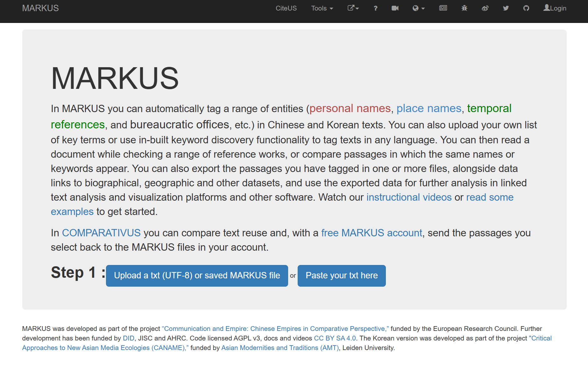The width and height of the screenshot is (588, 379).
Task: Follow the free MARKUS account link
Action: click(372, 233)
